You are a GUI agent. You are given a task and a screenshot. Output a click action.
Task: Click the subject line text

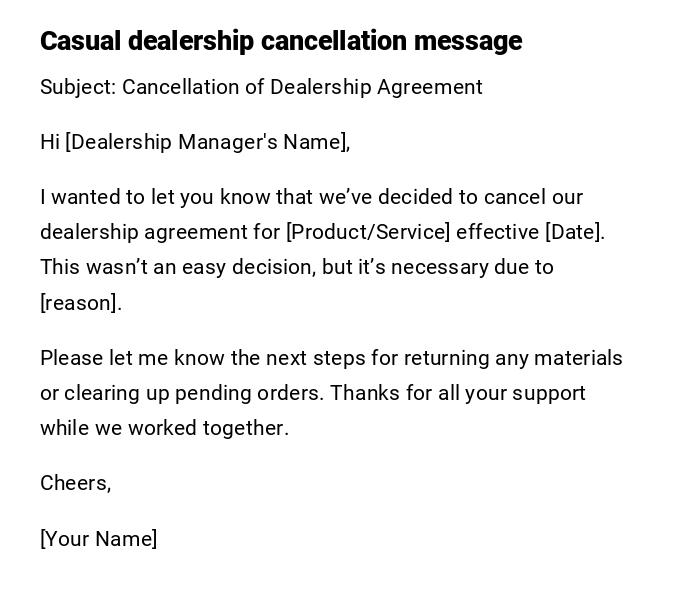click(x=261, y=87)
